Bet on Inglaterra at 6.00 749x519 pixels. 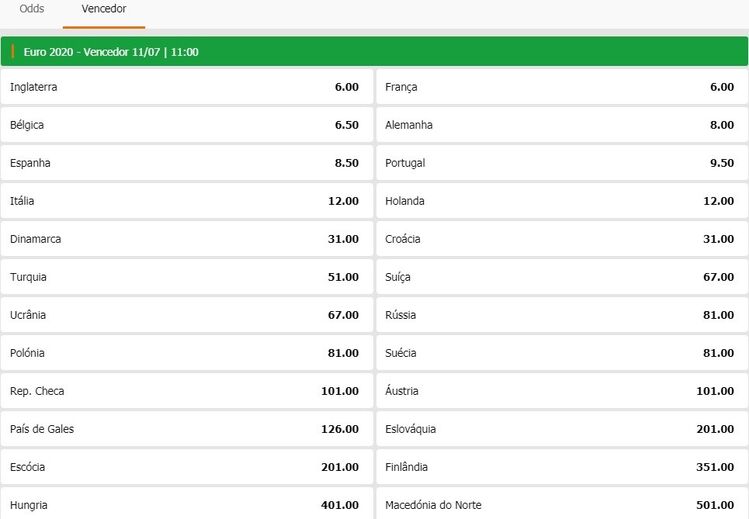(x=186, y=87)
